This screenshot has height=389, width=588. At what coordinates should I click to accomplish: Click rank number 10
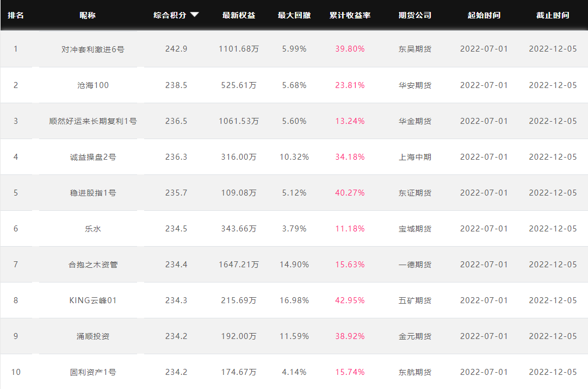(16, 372)
